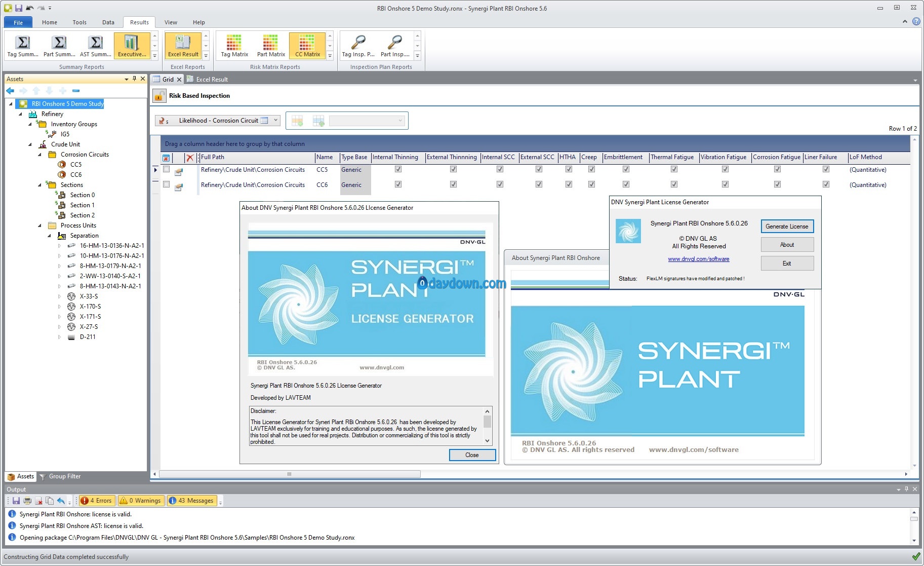Open the help question mark icon
This screenshot has width=924, height=566.
click(x=916, y=21)
